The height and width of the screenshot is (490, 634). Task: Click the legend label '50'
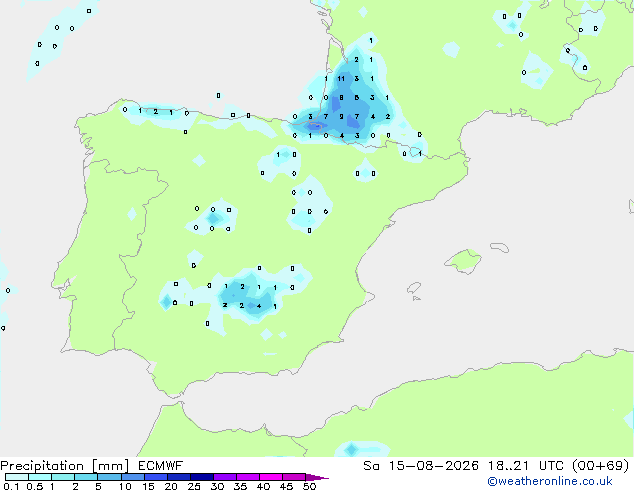click(x=309, y=486)
